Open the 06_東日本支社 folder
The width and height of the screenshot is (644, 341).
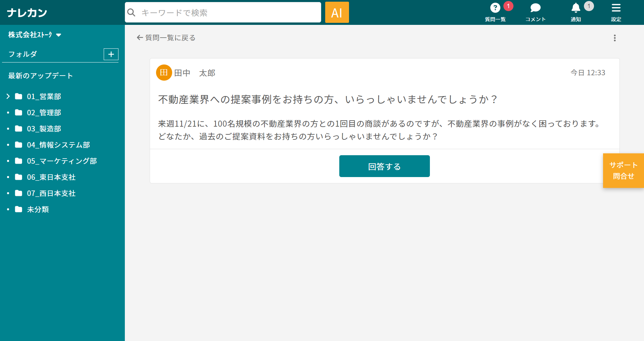coord(51,177)
